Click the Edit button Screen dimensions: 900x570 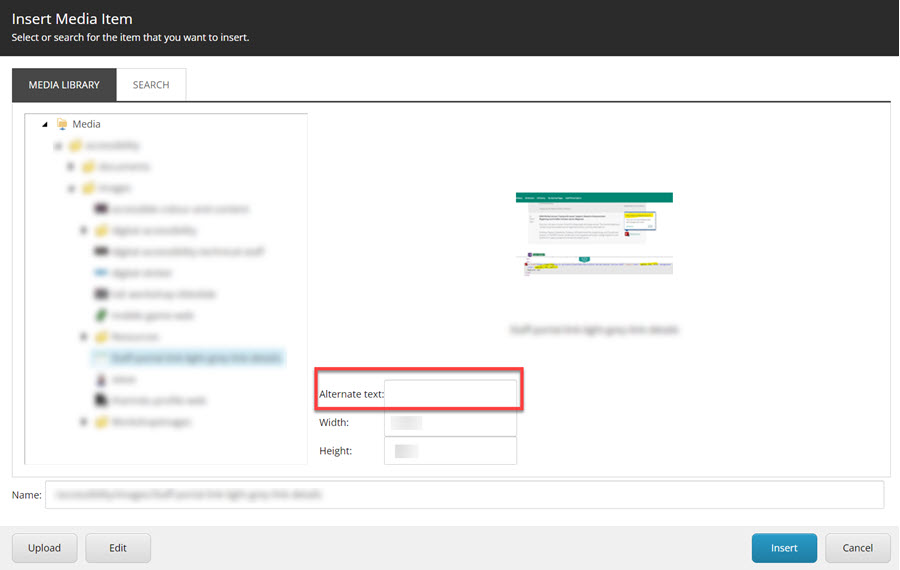click(x=118, y=548)
